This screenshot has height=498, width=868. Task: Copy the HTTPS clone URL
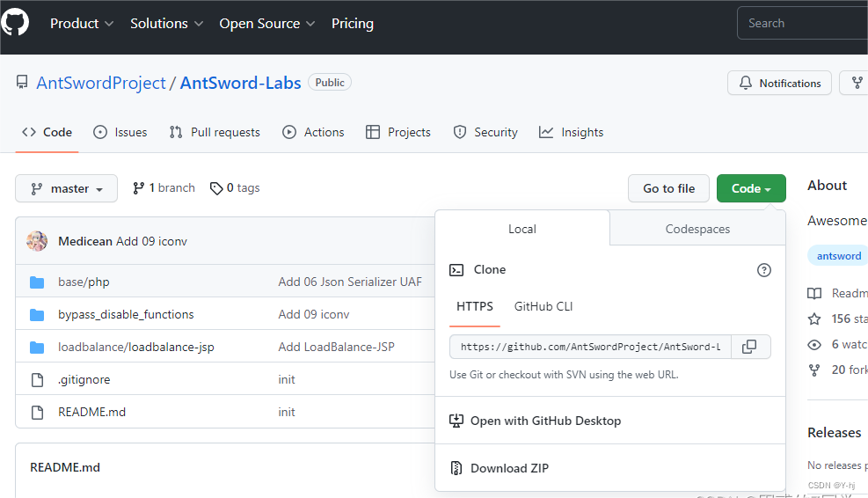pyautogui.click(x=749, y=347)
